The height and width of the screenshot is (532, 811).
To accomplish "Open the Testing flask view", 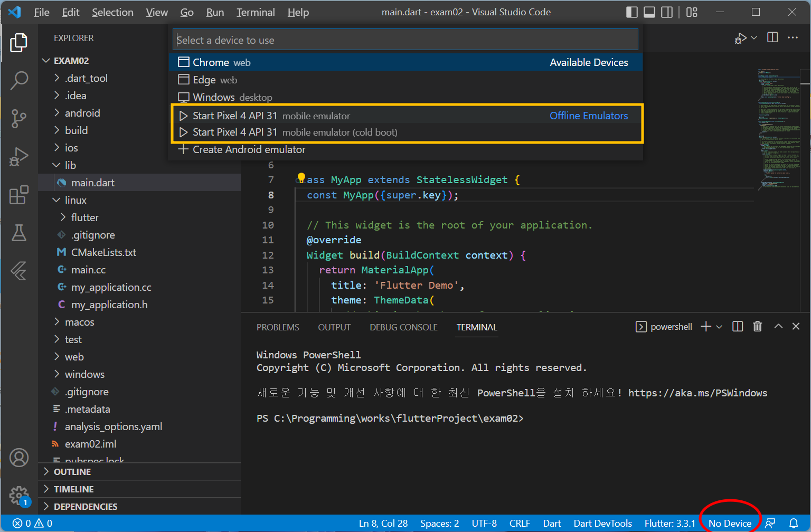I will [x=19, y=233].
